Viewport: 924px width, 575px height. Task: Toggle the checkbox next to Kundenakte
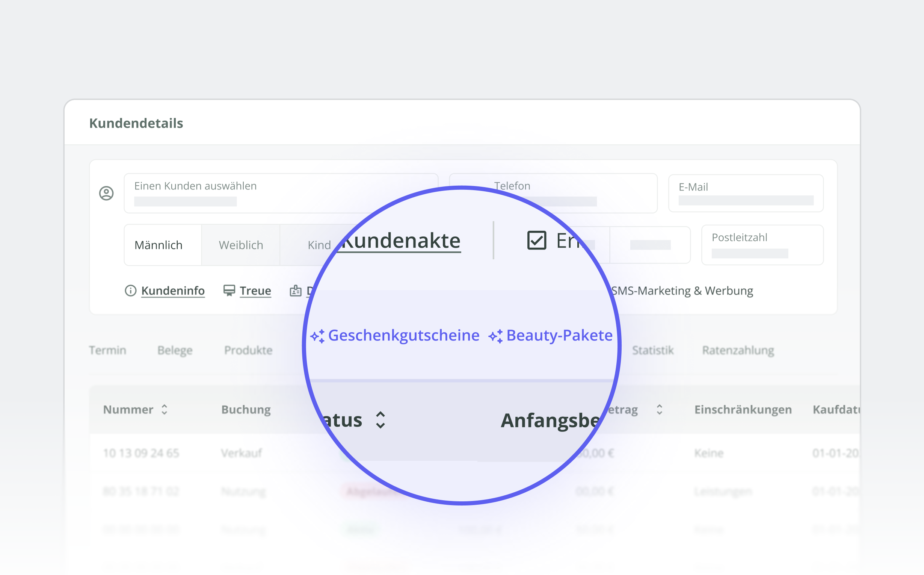click(537, 241)
